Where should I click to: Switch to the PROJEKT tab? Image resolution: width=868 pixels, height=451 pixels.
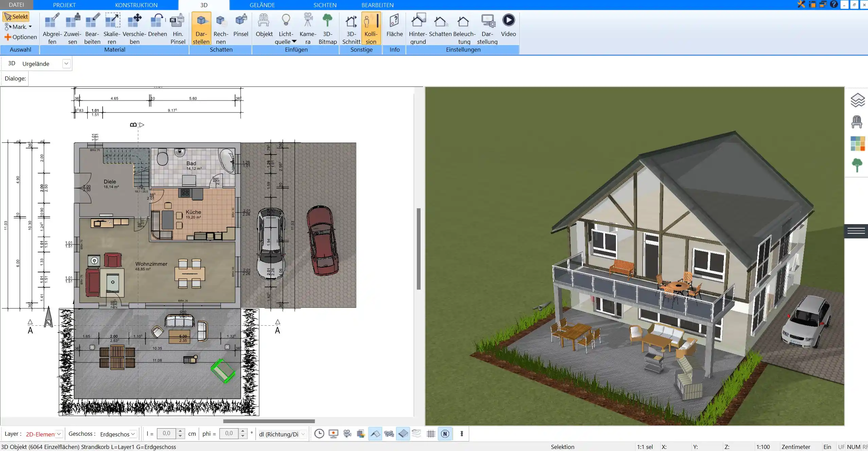coord(64,5)
